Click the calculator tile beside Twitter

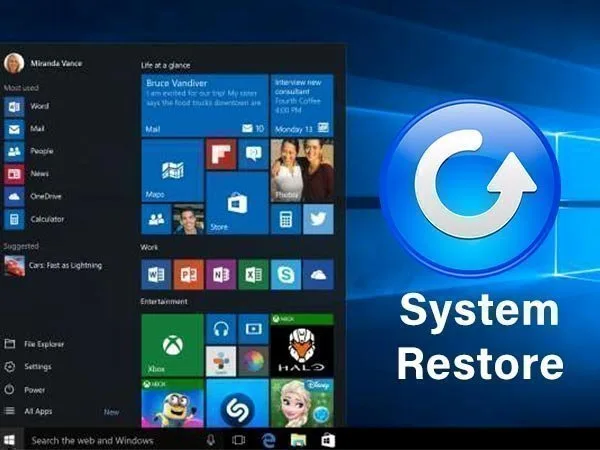coord(286,219)
